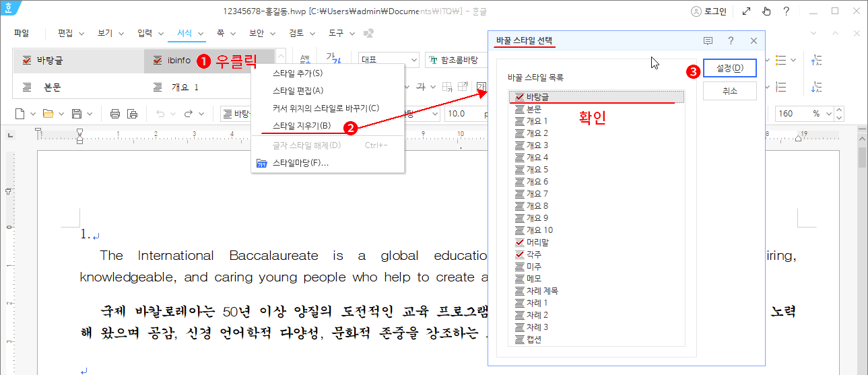Select 본문 in the dialog style list
This screenshot has height=375, width=868.
597,109
